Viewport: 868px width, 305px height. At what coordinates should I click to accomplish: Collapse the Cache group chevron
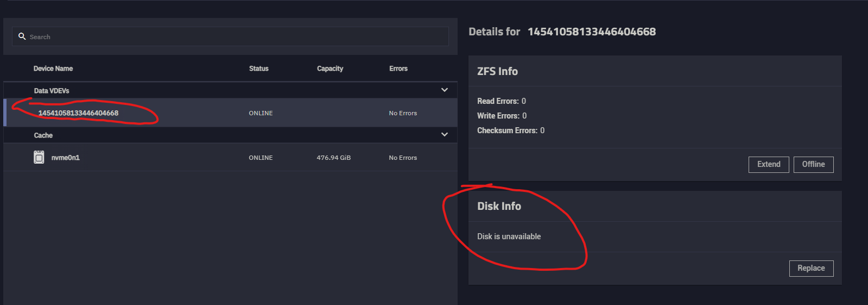tap(445, 135)
